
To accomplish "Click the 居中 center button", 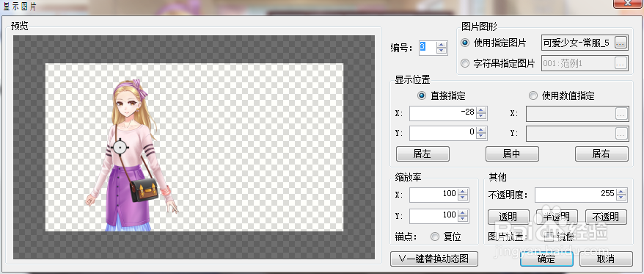I will 512,154.
